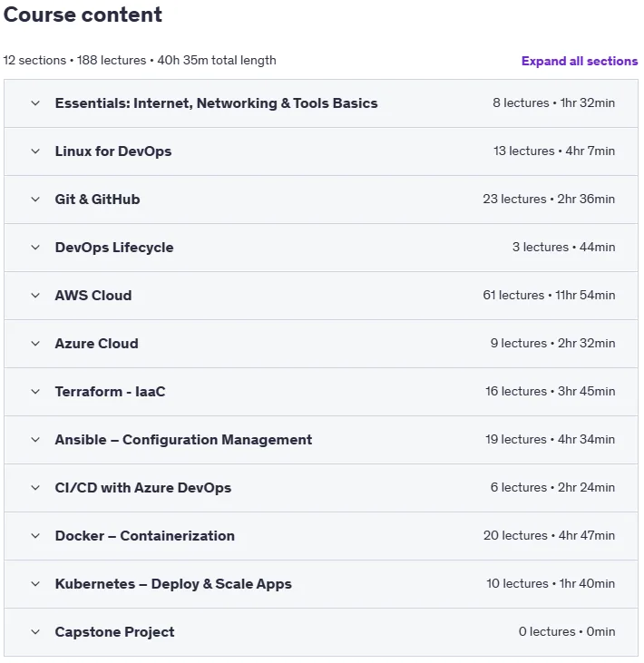
Task: Click the Azure Cloud chevron icon
Action: click(x=35, y=344)
